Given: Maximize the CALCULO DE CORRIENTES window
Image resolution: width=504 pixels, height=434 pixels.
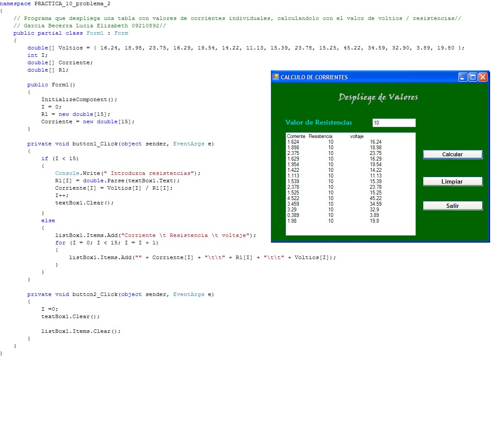Looking at the screenshot, I should [x=473, y=77].
